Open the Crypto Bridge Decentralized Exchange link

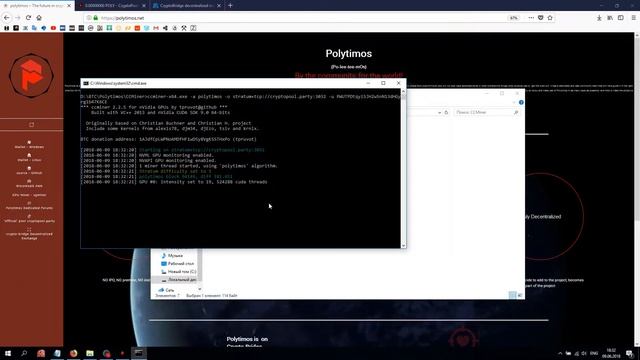tap(29, 234)
